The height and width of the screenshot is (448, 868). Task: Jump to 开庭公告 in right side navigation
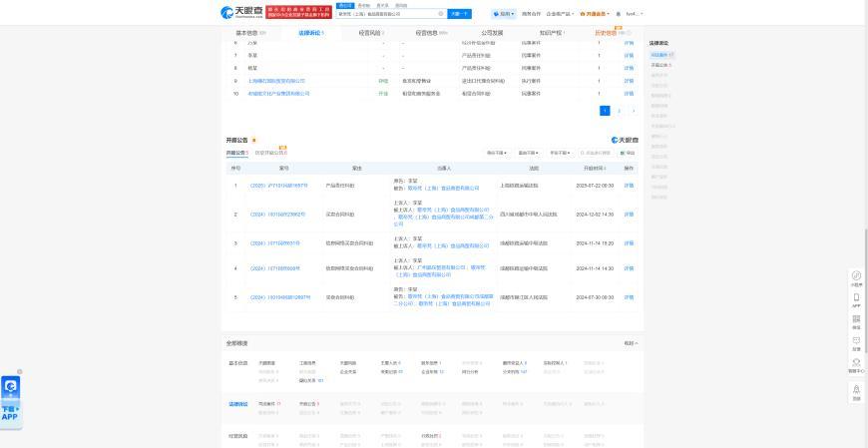(x=660, y=65)
